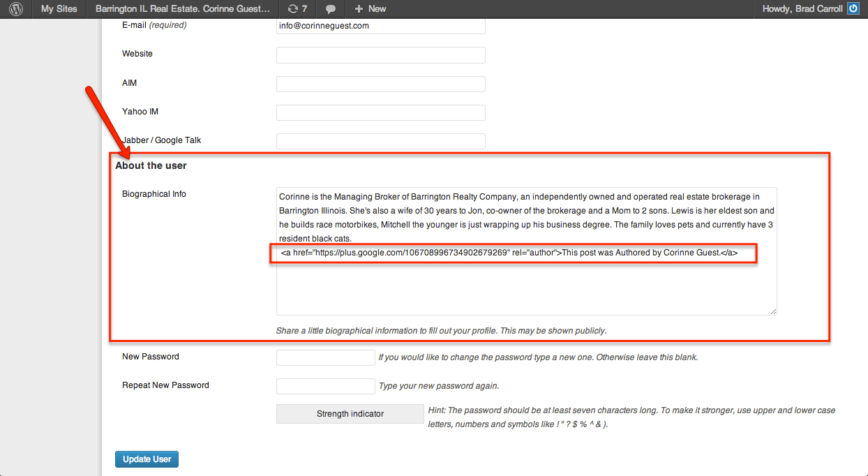Click the updates refresh icon

(292, 9)
